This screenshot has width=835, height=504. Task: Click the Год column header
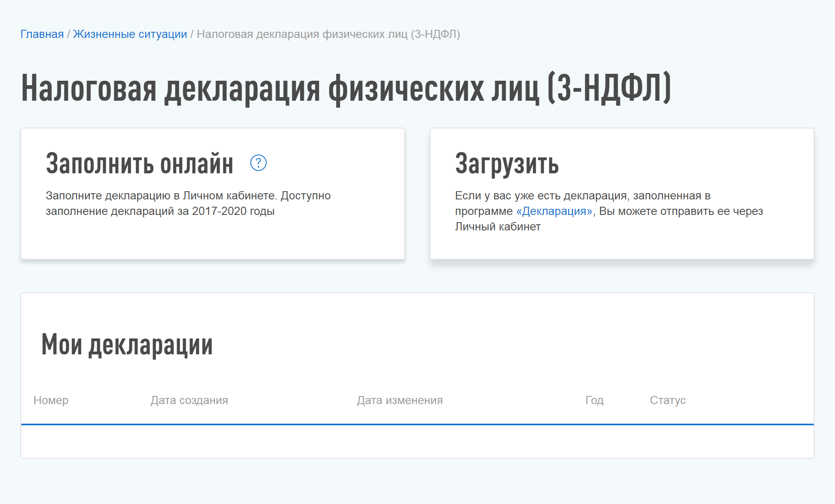594,400
